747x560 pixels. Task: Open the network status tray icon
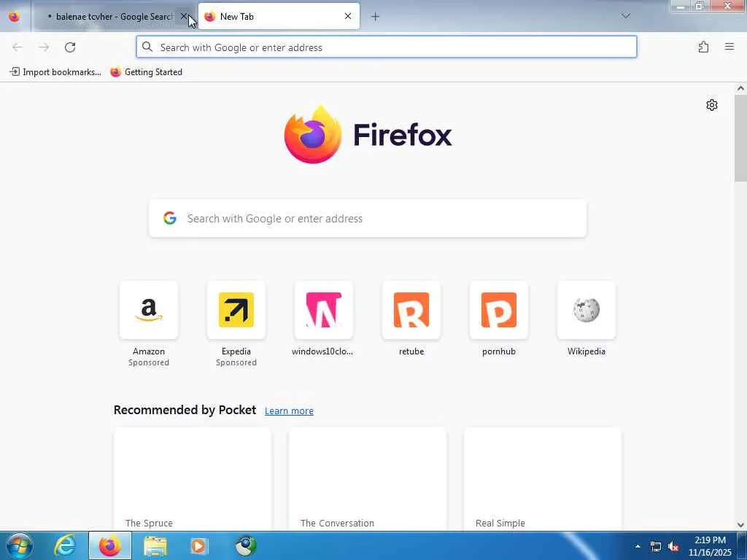click(x=656, y=547)
